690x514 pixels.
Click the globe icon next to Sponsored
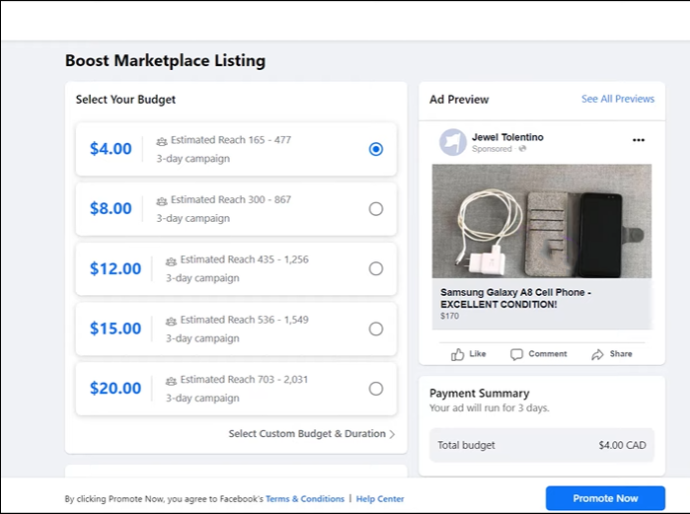tap(522, 149)
